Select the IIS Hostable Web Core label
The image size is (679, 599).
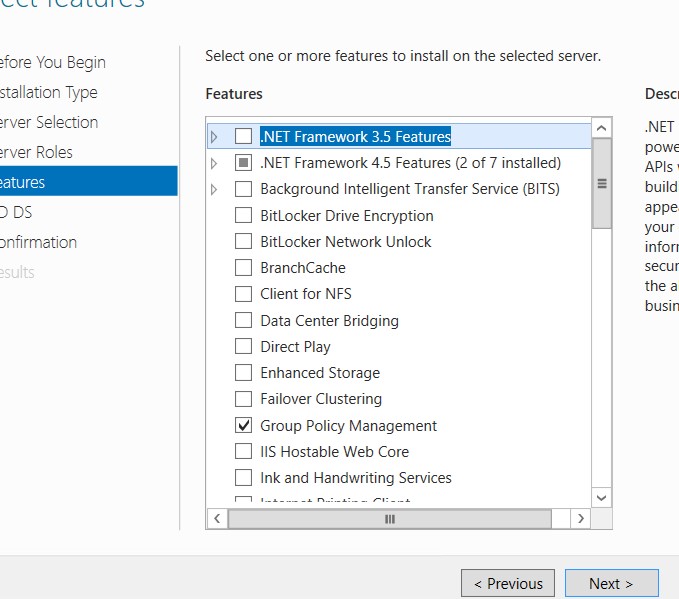(334, 452)
